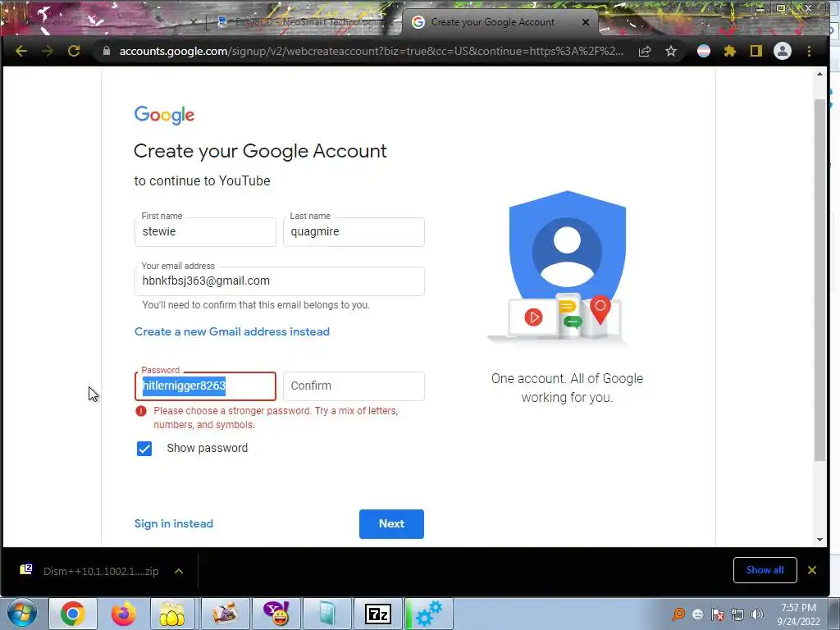This screenshot has width=840, height=630.
Task: Open the taskbar clock showing 7:57 PM
Action: pos(798,614)
